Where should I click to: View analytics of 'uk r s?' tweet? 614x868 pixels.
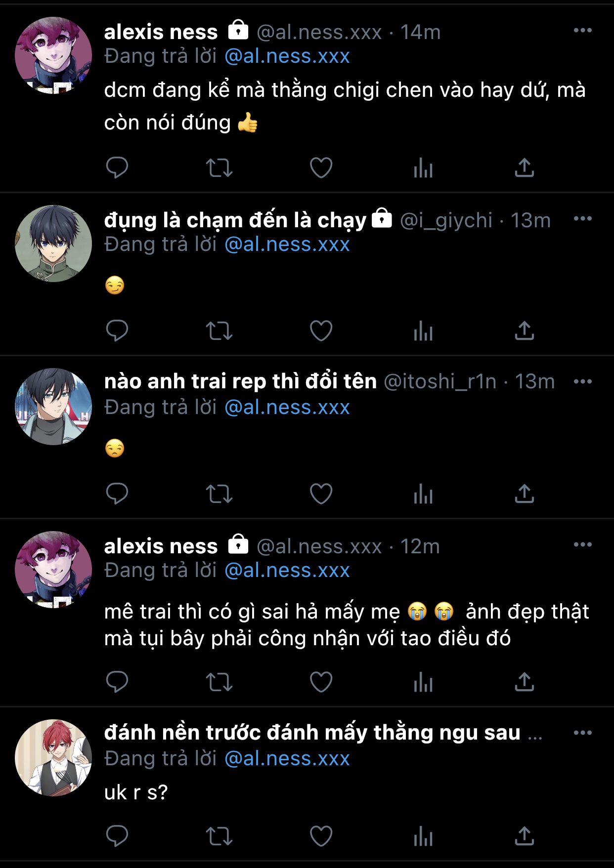(423, 836)
